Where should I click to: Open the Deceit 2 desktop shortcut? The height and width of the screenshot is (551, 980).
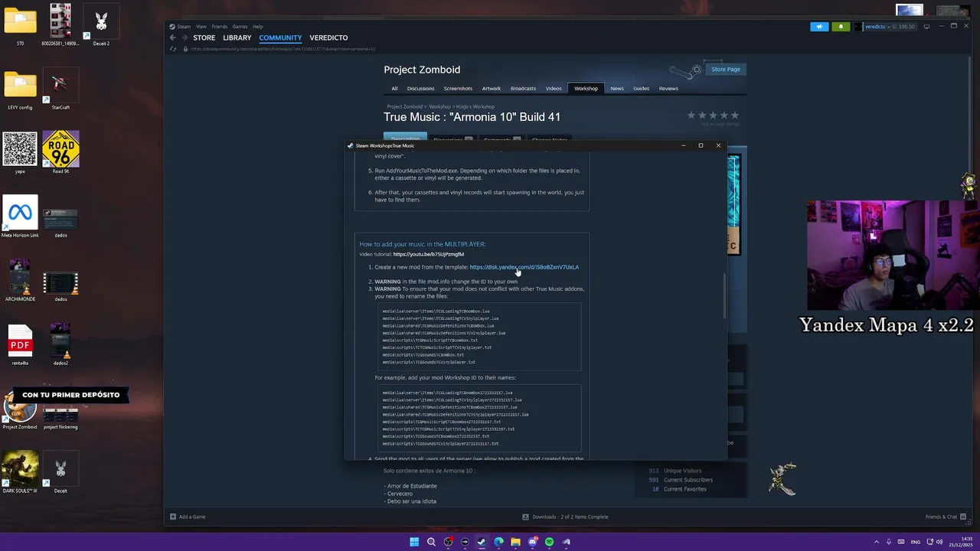[101, 25]
